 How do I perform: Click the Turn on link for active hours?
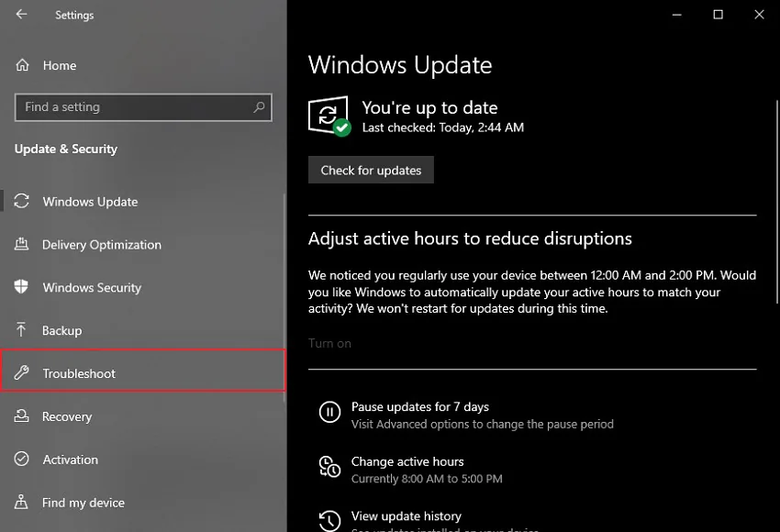pos(329,343)
